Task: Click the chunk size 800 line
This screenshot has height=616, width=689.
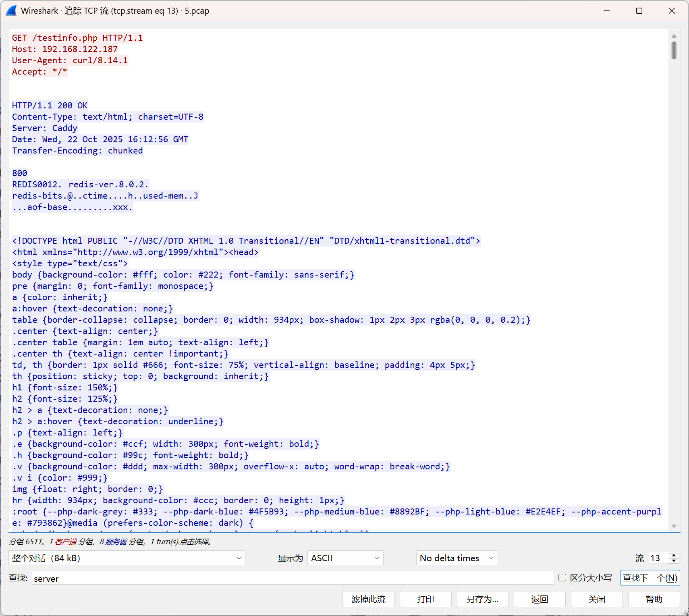Action: point(20,173)
